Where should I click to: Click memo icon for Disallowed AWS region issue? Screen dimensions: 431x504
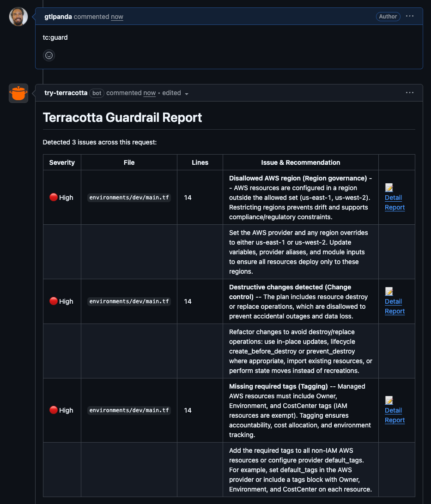click(389, 188)
